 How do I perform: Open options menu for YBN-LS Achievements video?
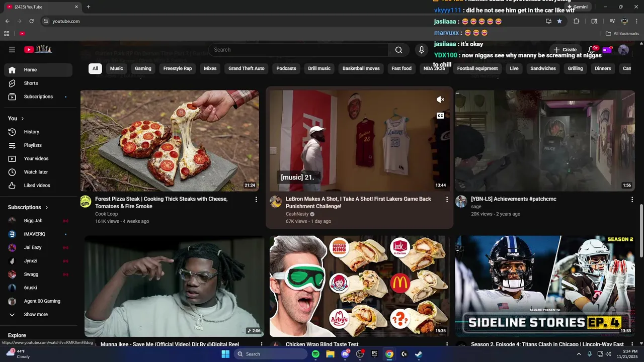pyautogui.click(x=632, y=200)
